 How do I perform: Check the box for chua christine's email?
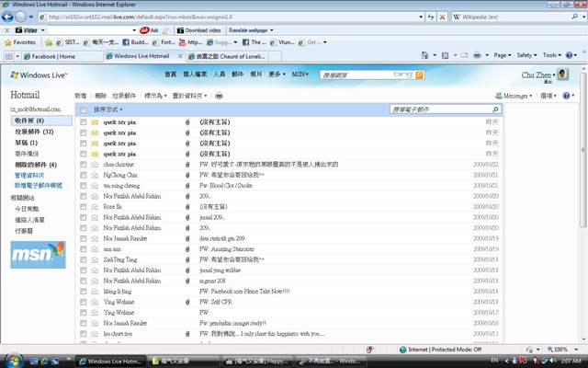pos(84,165)
